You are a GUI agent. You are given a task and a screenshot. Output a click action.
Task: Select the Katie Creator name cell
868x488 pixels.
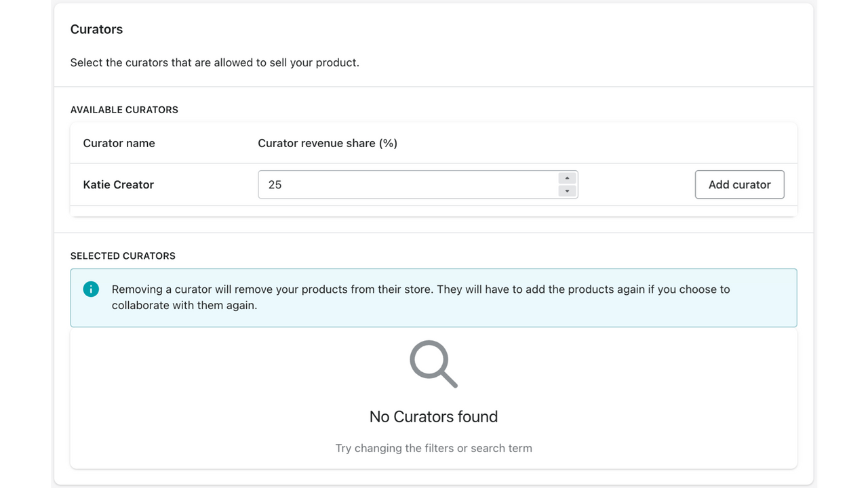(118, 184)
